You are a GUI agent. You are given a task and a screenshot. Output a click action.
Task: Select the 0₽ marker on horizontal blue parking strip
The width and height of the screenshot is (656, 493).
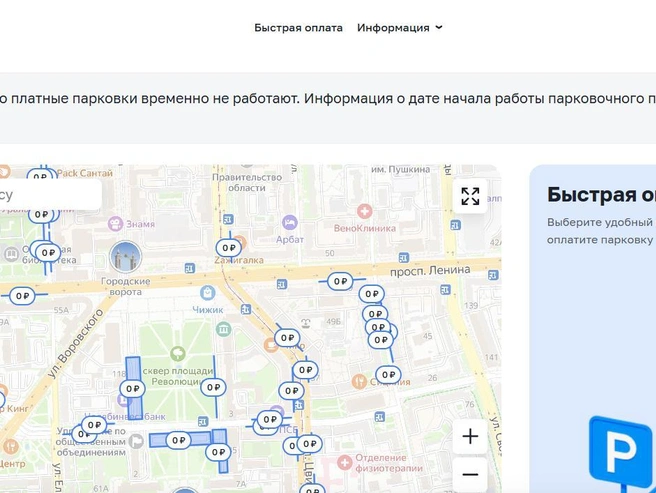[x=179, y=440]
